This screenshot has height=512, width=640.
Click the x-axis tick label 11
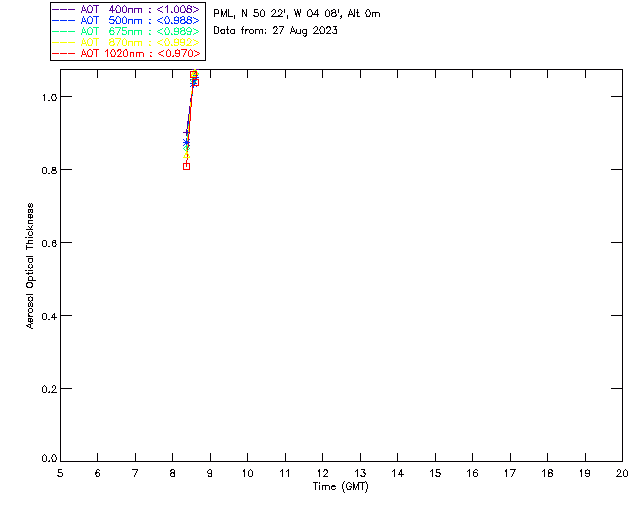285,473
